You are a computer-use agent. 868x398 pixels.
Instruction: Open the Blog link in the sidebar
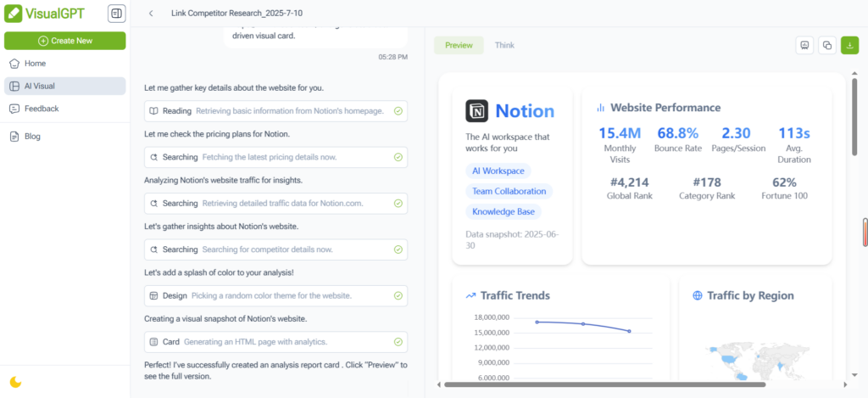(x=32, y=136)
